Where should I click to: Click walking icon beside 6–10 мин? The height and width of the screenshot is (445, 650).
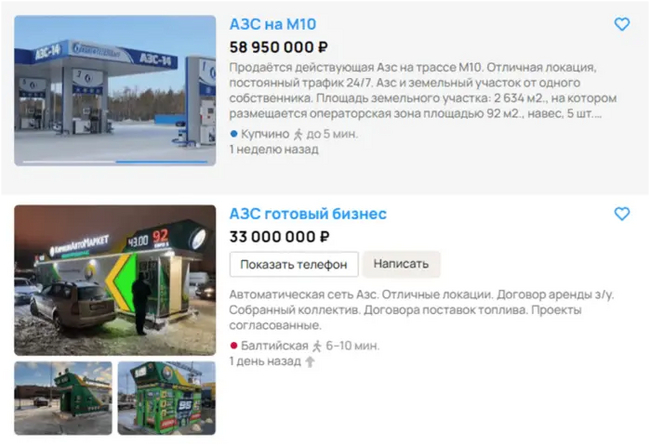point(317,346)
